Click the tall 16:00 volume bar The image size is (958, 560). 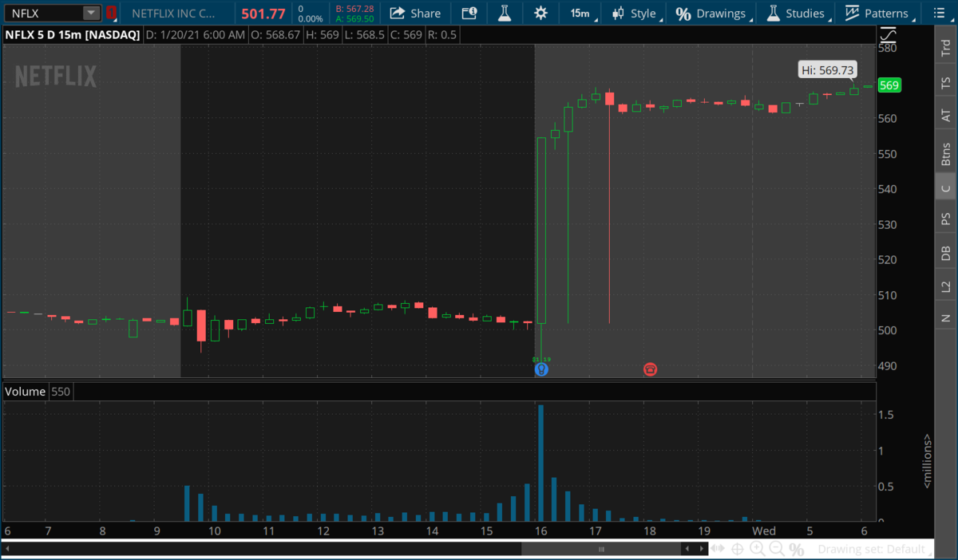click(x=541, y=463)
